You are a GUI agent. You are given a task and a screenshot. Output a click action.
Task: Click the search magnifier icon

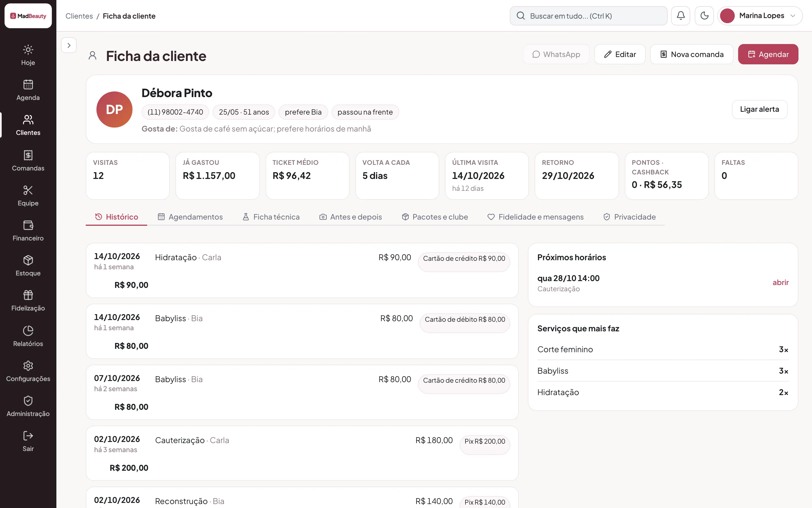tap(520, 16)
